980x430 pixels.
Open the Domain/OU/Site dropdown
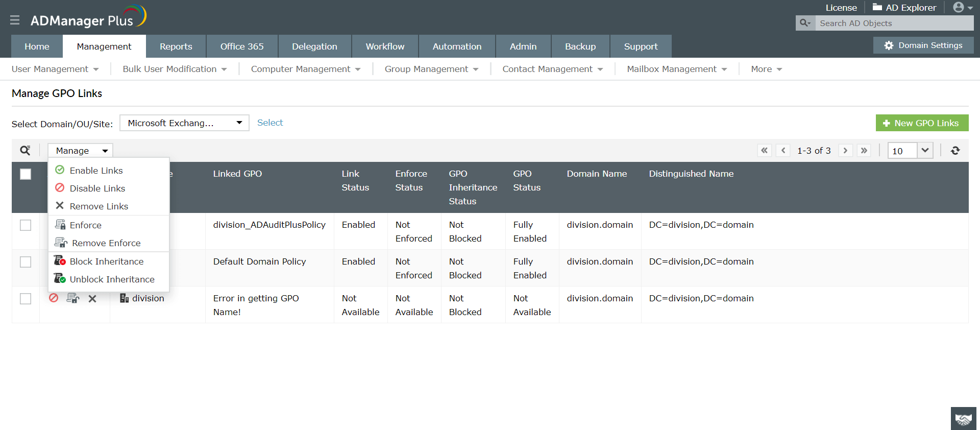click(184, 123)
